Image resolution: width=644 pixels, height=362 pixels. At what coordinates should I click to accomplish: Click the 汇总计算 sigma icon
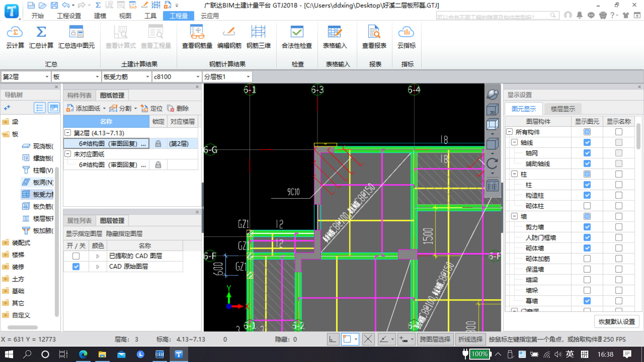point(41,32)
